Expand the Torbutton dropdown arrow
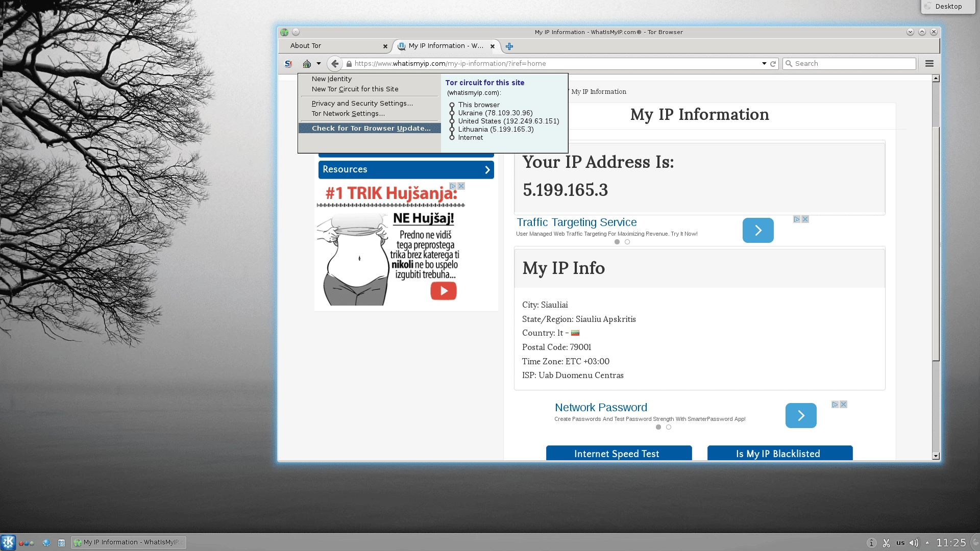980x551 pixels. click(x=318, y=64)
